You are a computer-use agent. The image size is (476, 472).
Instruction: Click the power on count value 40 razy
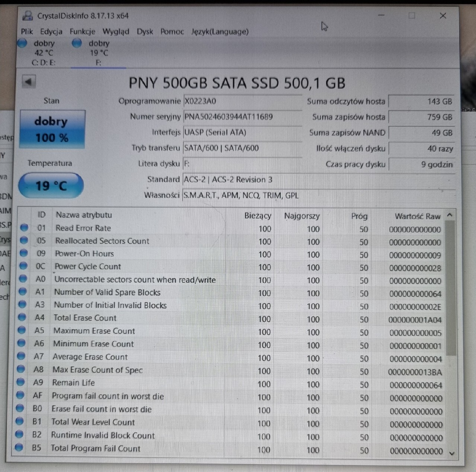pyautogui.click(x=421, y=149)
